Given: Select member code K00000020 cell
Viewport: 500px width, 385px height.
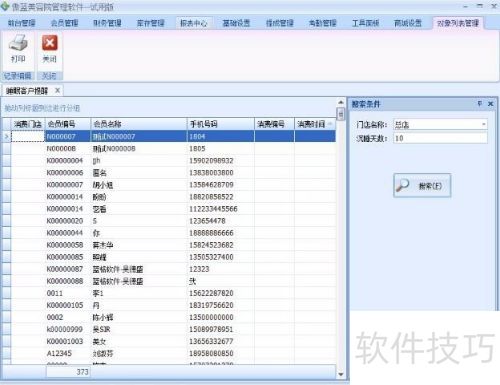Looking at the screenshot, I should [x=68, y=221].
